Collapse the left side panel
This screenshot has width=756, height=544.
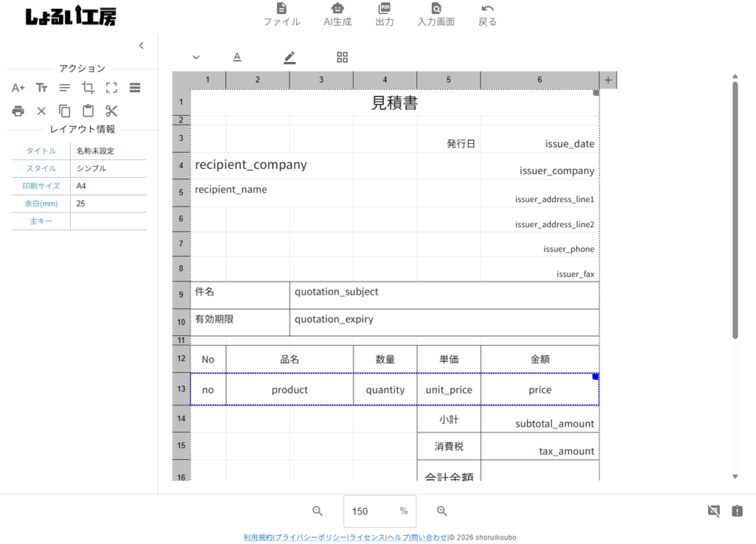click(x=141, y=46)
